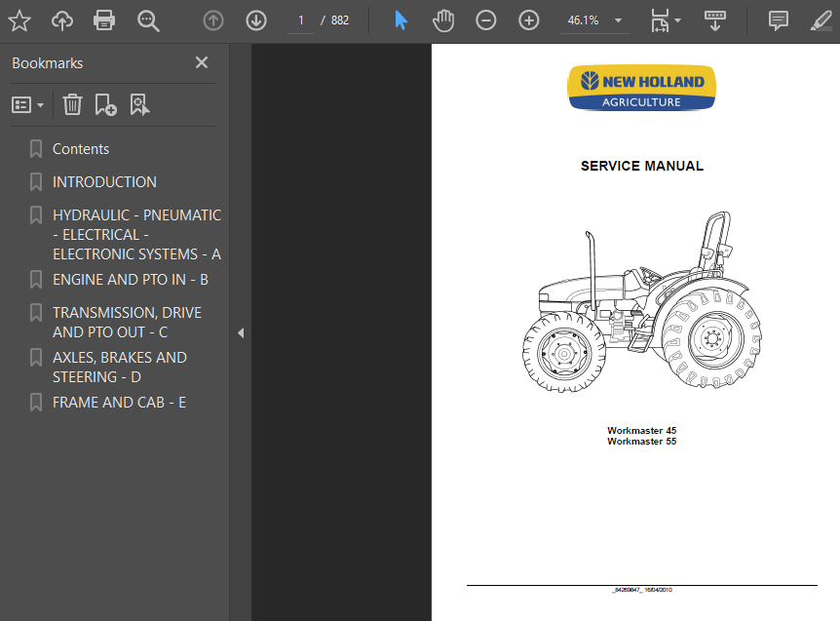
Task: Open the document search tool
Action: (147, 19)
